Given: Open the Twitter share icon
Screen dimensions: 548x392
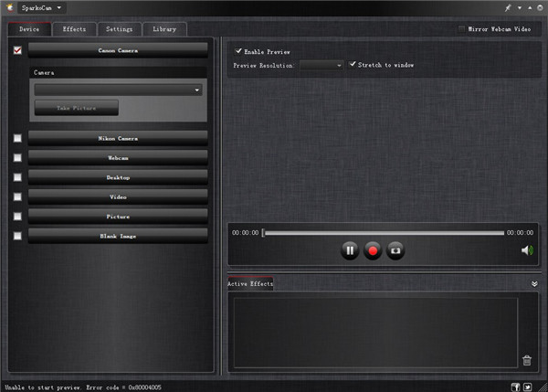Looking at the screenshot, I should (x=527, y=387).
